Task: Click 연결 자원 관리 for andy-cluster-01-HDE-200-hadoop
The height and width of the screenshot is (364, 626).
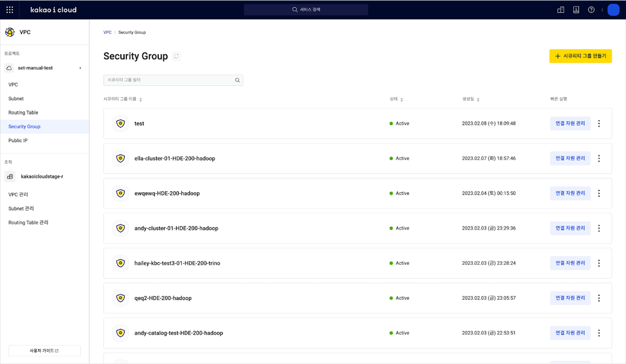Action: click(x=570, y=228)
